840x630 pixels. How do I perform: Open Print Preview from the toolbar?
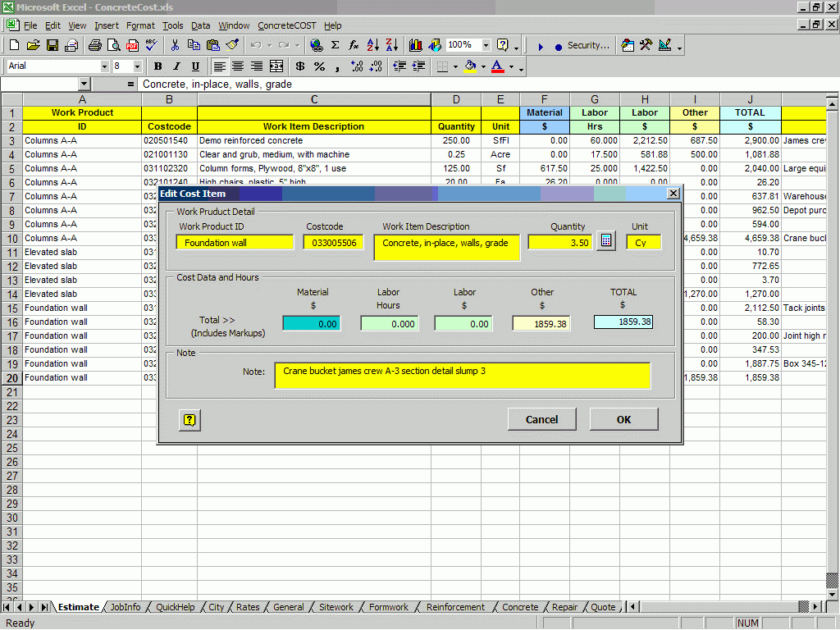pos(112,46)
